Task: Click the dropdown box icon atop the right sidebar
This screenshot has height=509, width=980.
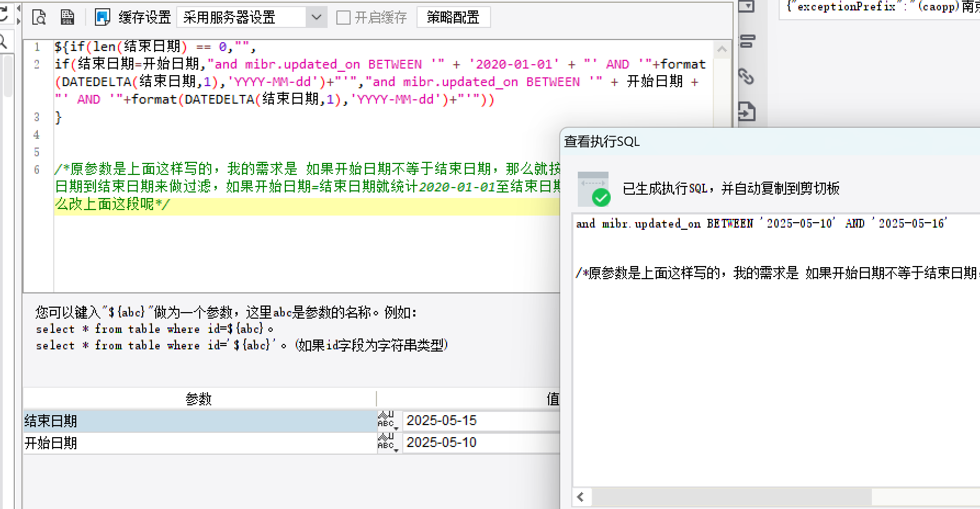Action: pos(746,6)
